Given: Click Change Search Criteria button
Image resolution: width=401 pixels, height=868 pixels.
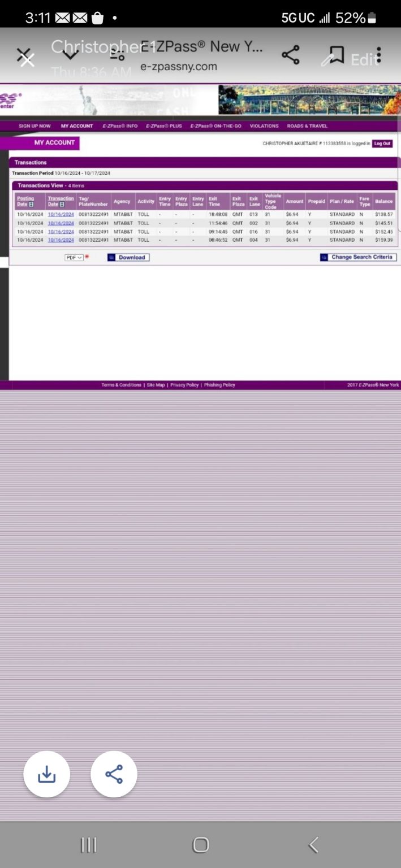Looking at the screenshot, I should pyautogui.click(x=359, y=257).
